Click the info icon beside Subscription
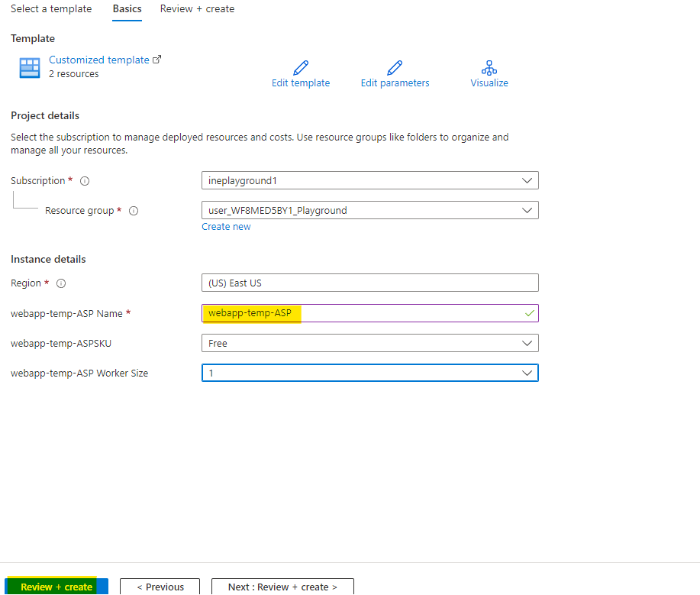Viewport: 700px width, 595px height. point(85,181)
